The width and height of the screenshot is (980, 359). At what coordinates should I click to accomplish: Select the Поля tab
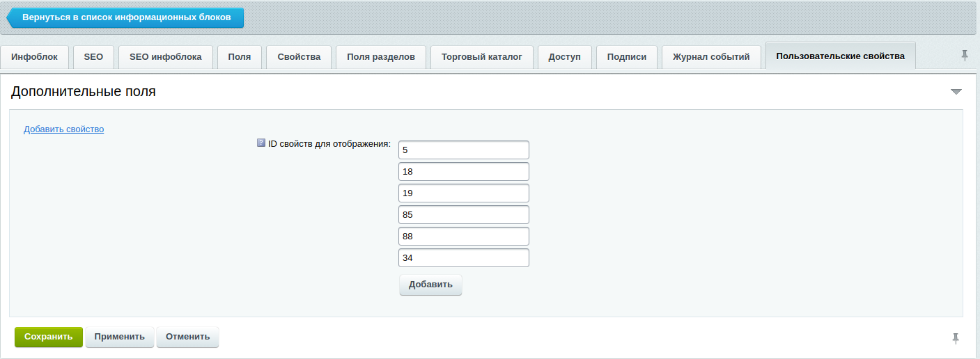tap(239, 57)
